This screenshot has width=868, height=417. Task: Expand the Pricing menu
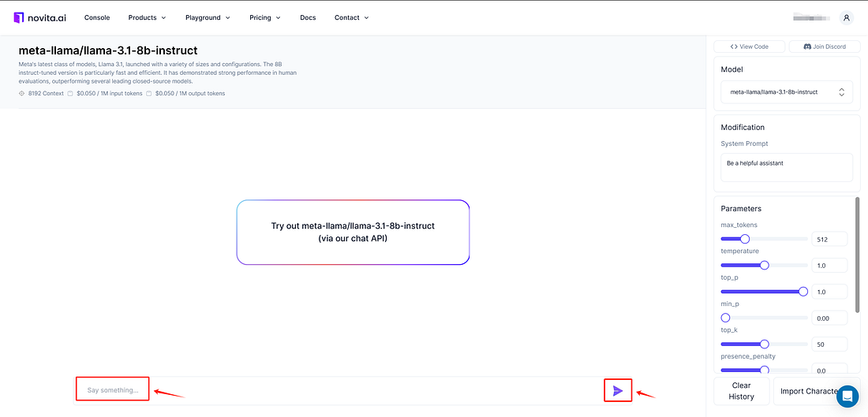pyautogui.click(x=265, y=17)
